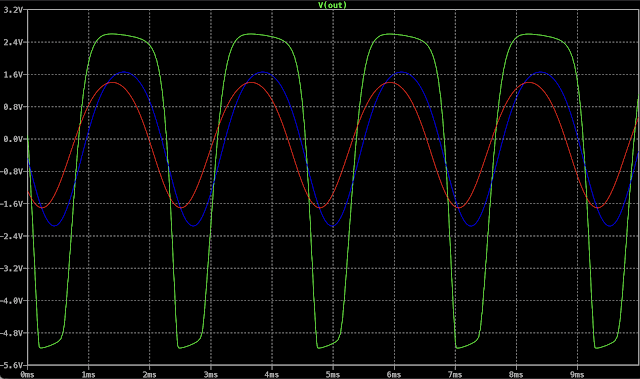This screenshot has height=379, width=640.
Task: Click the 1.6V vertical axis label
Action: coord(13,75)
